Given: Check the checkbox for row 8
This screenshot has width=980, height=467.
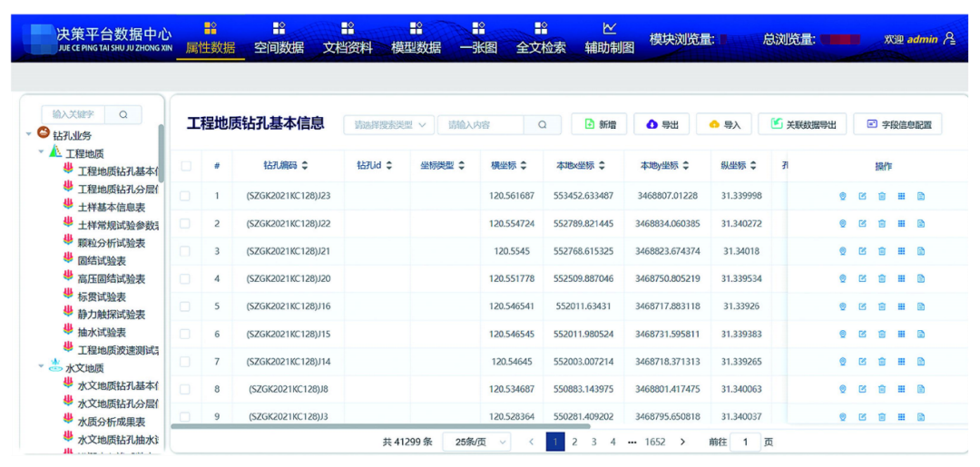Looking at the screenshot, I should 185,389.
